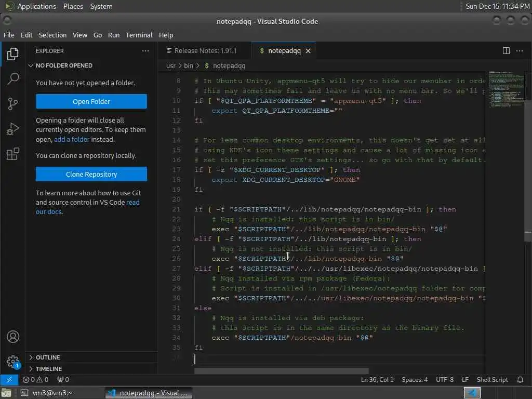Click the Release Notes tab file icon
The image size is (532, 399).
[x=169, y=51]
